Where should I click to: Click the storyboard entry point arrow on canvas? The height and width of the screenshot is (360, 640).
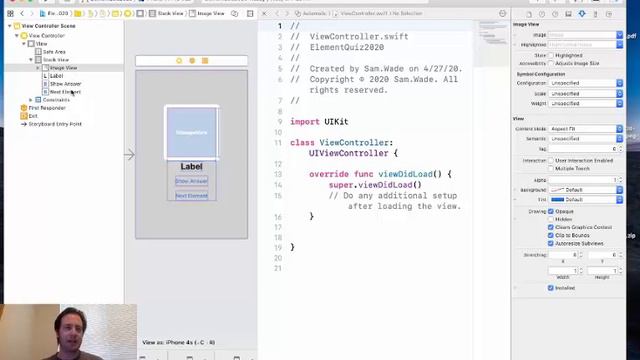point(129,155)
